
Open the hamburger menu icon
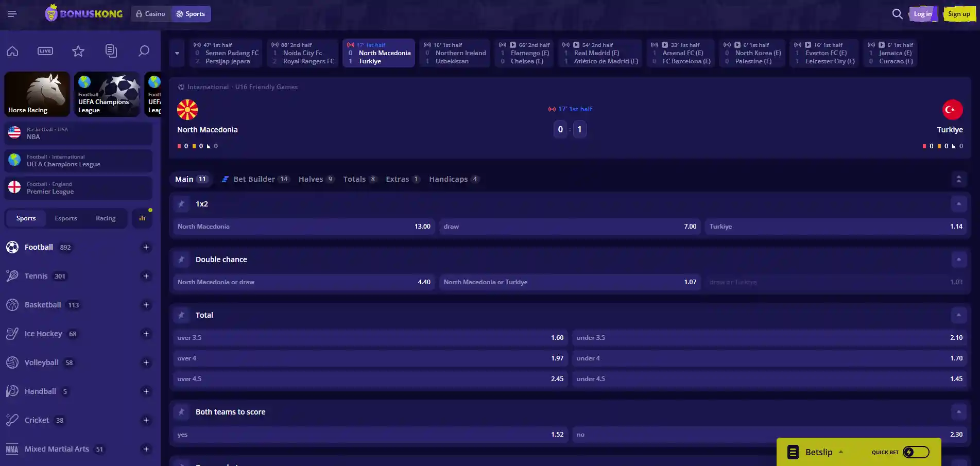point(12,14)
